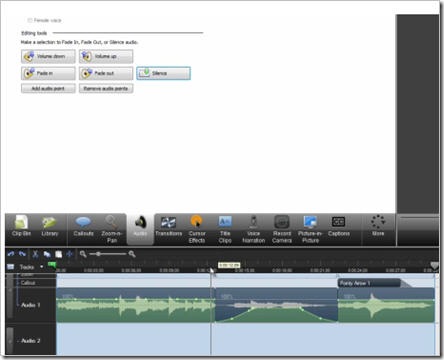This screenshot has height=360, width=444.
Task: Open the Zoom-n-Pan tab
Action: (111, 230)
